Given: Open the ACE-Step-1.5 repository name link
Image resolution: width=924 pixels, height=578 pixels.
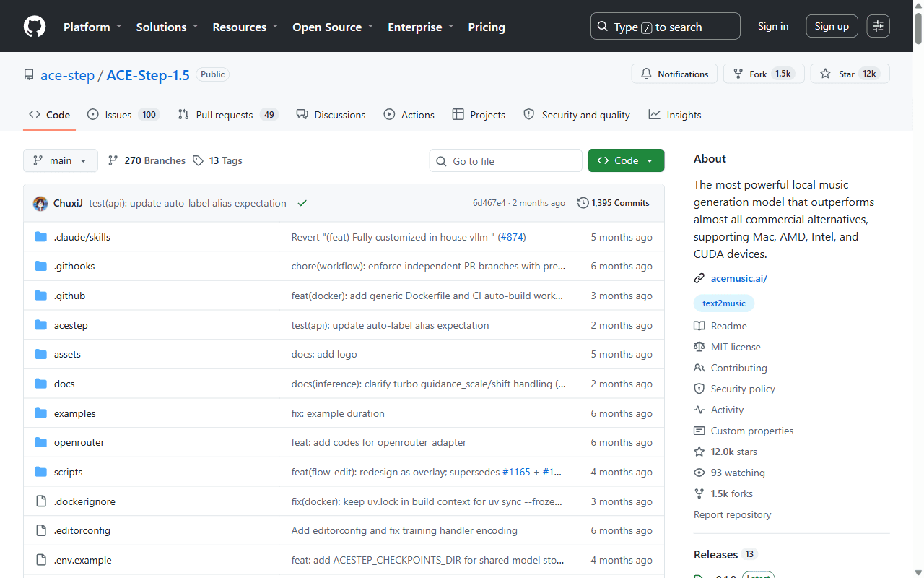Looking at the screenshot, I should [148, 75].
